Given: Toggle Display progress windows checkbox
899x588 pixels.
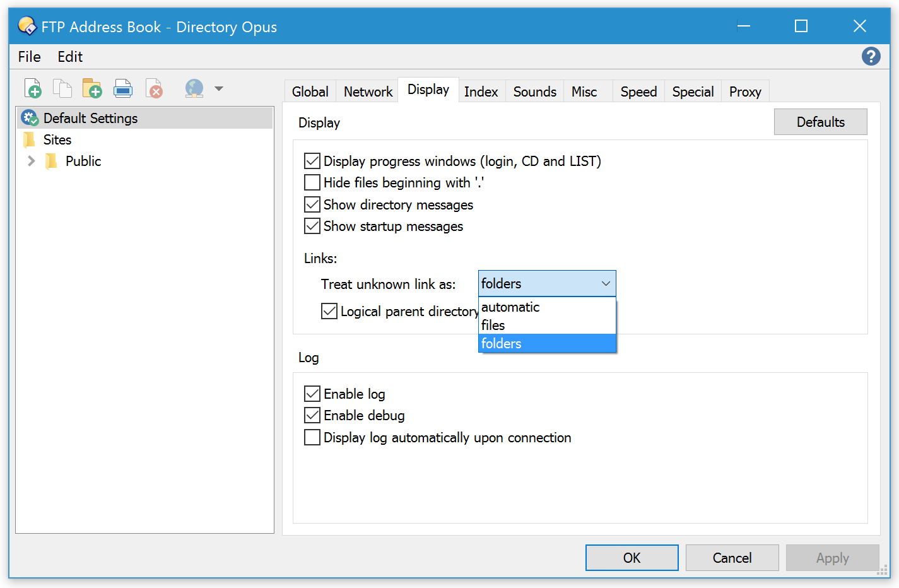Looking at the screenshot, I should pyautogui.click(x=312, y=161).
